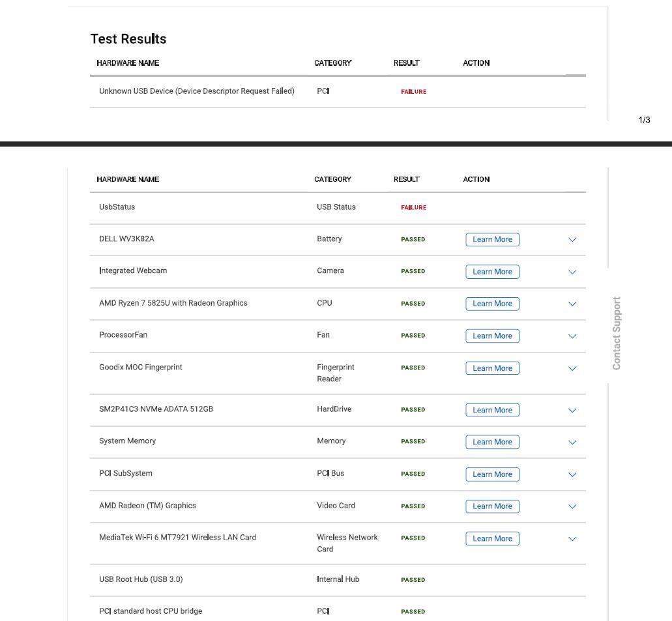Expand the Integrated Webcam row chevron
672x621 pixels.
point(572,272)
